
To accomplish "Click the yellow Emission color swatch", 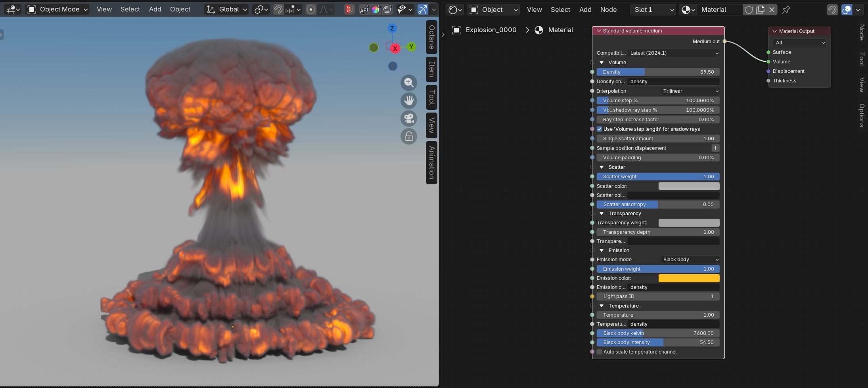I will click(x=689, y=278).
